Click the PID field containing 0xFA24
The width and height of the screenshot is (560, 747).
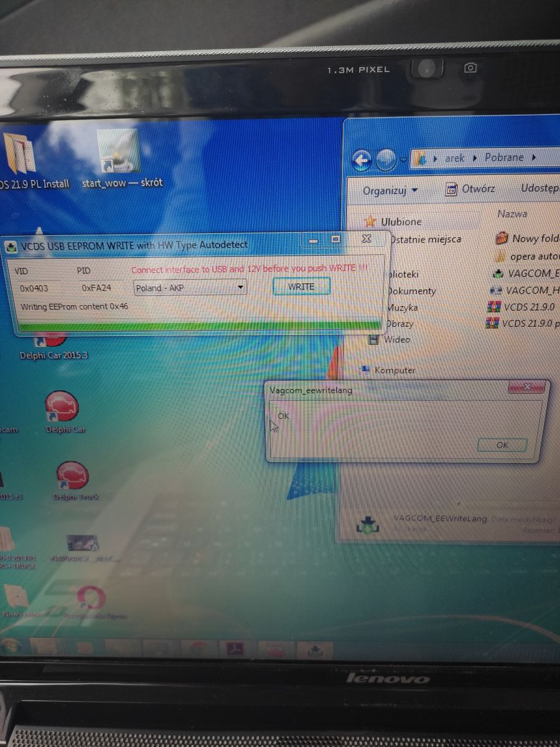point(100,288)
